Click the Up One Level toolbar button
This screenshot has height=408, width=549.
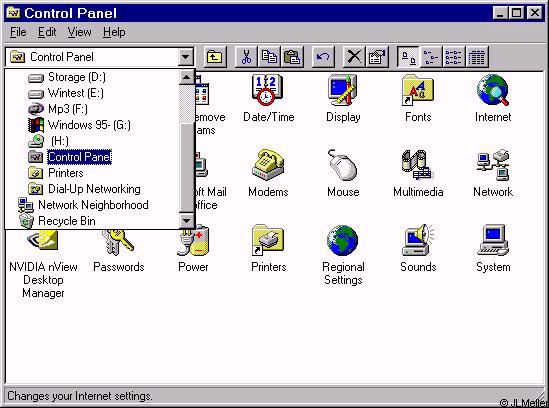coord(214,57)
